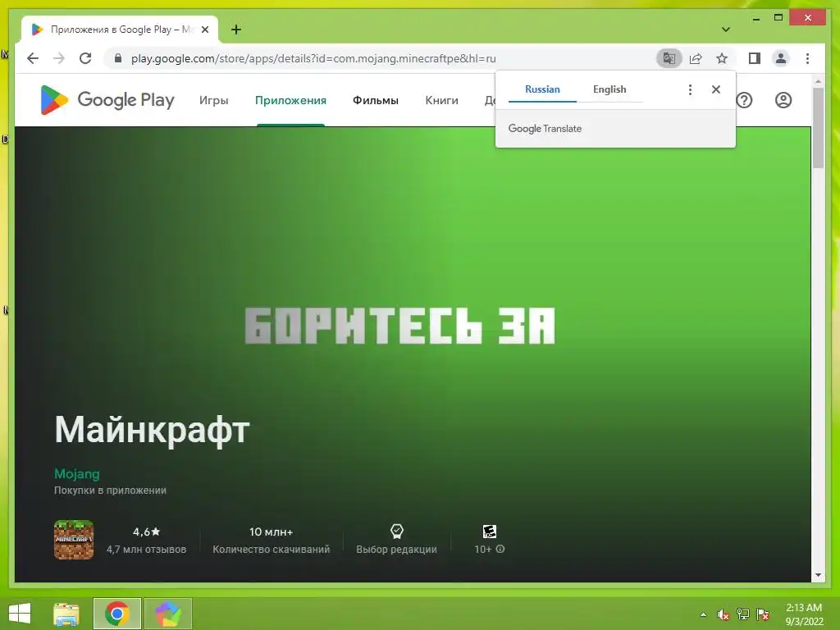Open the colorful polygon taskbar app
The height and width of the screenshot is (630, 840).
point(167,614)
